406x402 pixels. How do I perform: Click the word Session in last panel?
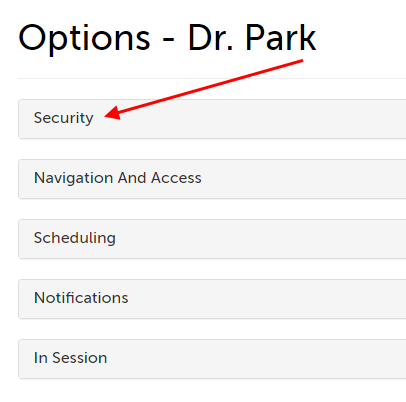(80, 358)
